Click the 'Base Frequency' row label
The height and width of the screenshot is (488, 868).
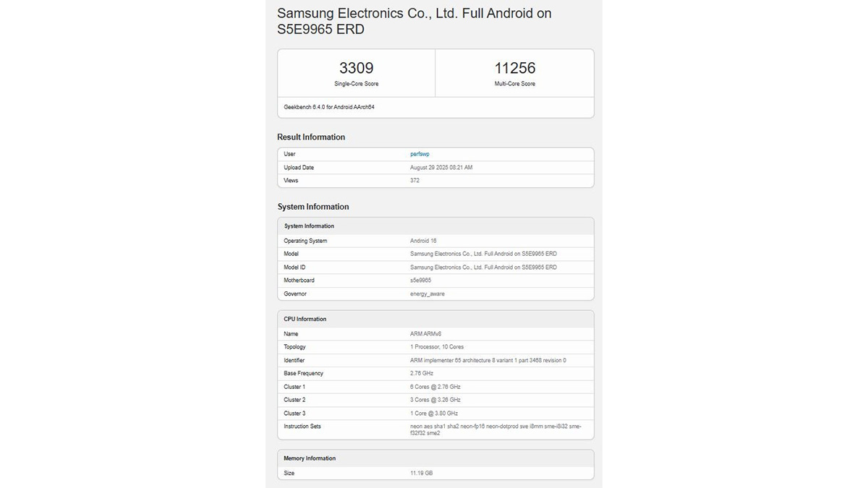(303, 374)
